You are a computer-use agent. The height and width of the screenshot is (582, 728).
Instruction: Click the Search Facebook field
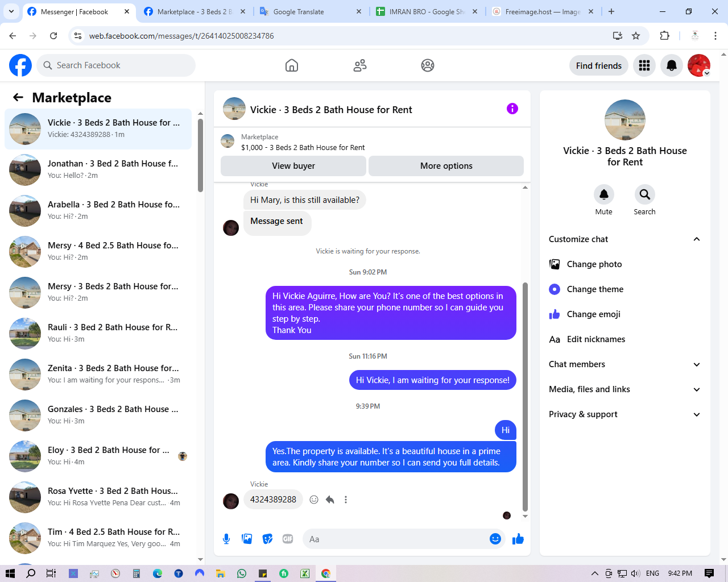click(116, 65)
